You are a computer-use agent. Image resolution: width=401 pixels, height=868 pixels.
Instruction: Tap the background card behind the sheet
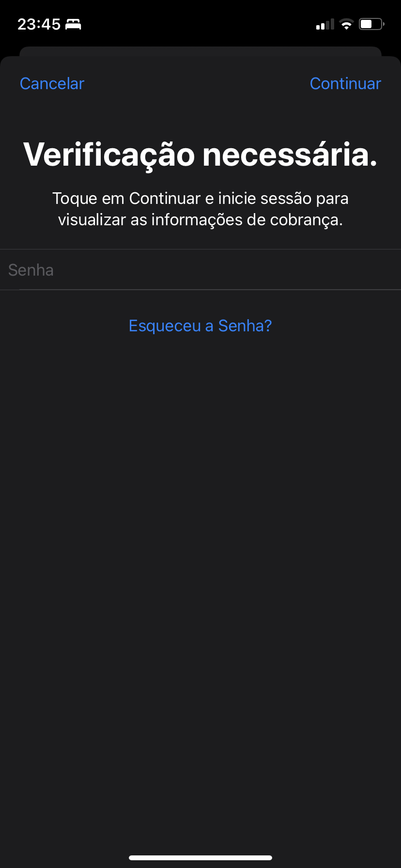coord(200,51)
